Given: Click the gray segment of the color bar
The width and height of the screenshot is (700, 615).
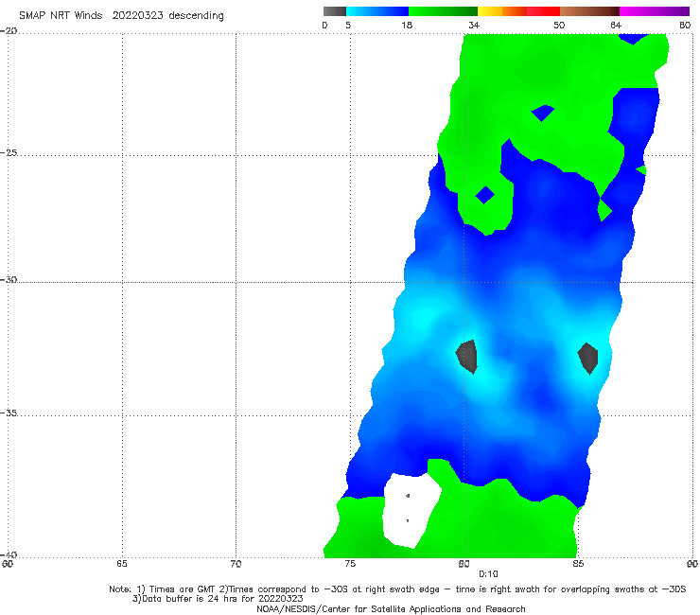Looking at the screenshot, I should coord(334,11).
